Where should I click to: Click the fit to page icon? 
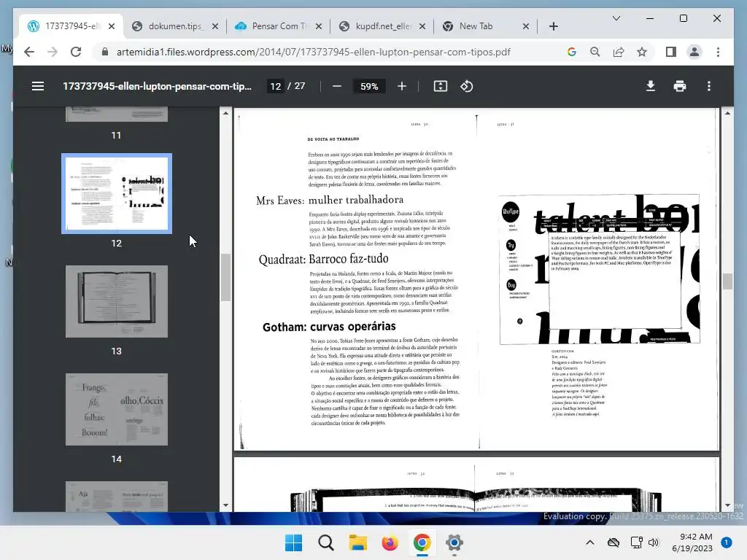[x=440, y=86]
